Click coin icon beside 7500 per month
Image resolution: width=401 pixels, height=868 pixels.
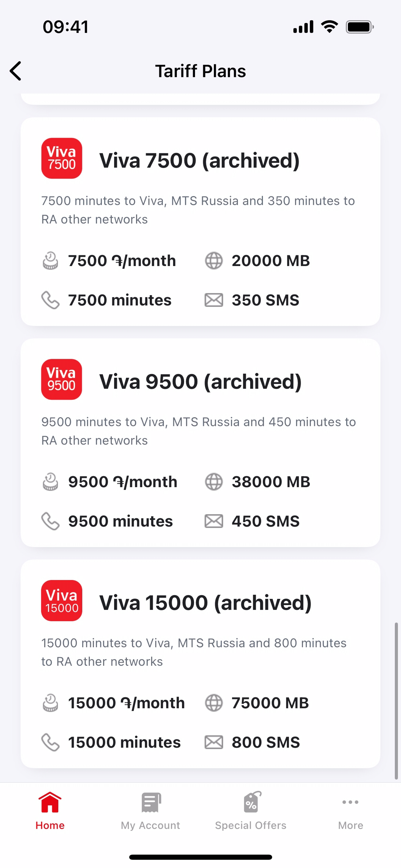coord(50,261)
